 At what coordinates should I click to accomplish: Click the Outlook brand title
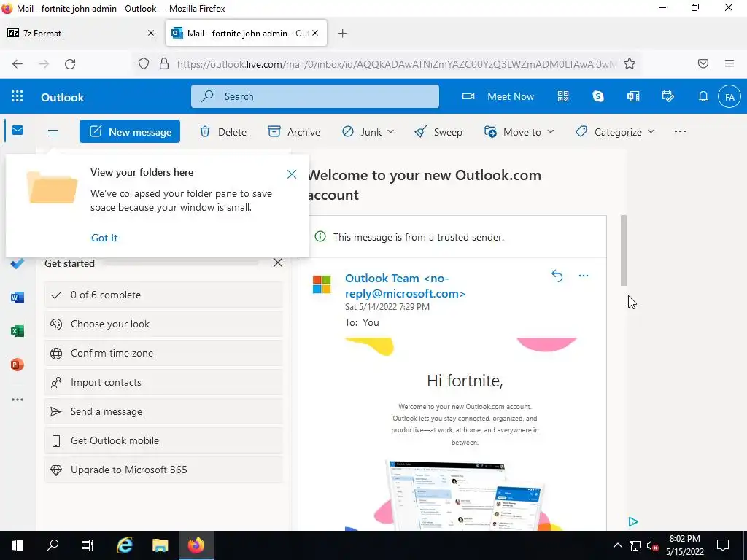click(x=63, y=97)
